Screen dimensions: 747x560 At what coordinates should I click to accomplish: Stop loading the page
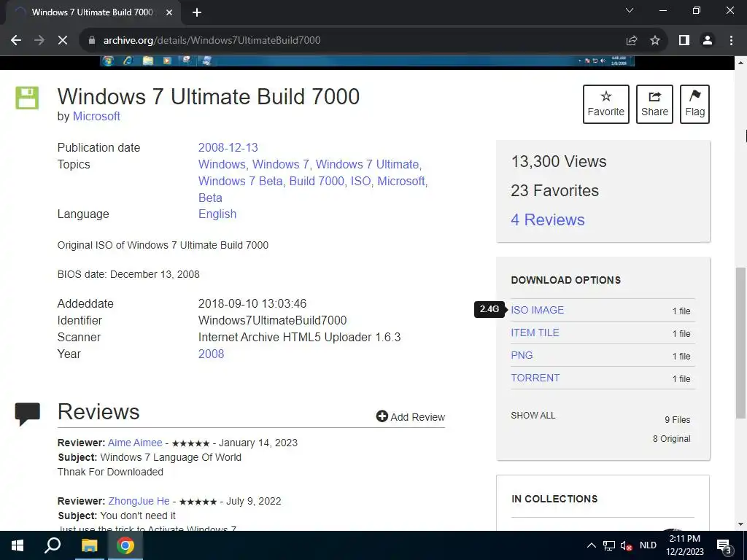(x=63, y=41)
